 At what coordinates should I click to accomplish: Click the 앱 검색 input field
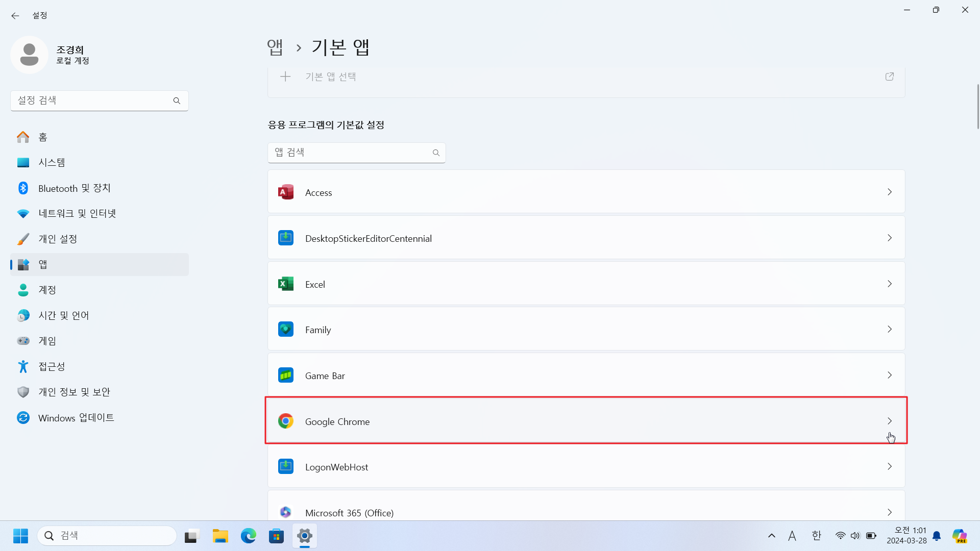point(356,153)
